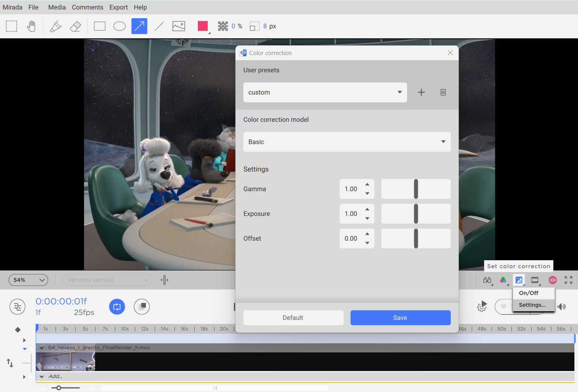
Task: Click the timeline settings round button
Action: [17, 306]
